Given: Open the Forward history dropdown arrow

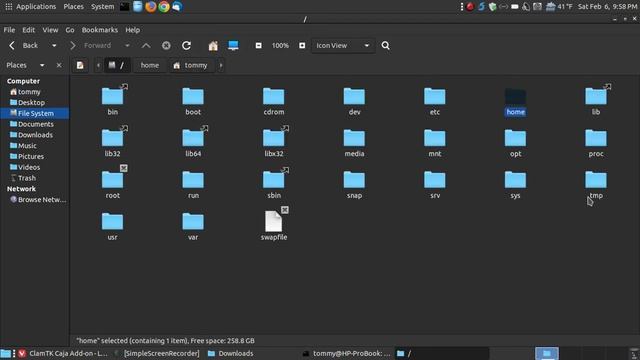Looking at the screenshot, I should pos(127,46).
